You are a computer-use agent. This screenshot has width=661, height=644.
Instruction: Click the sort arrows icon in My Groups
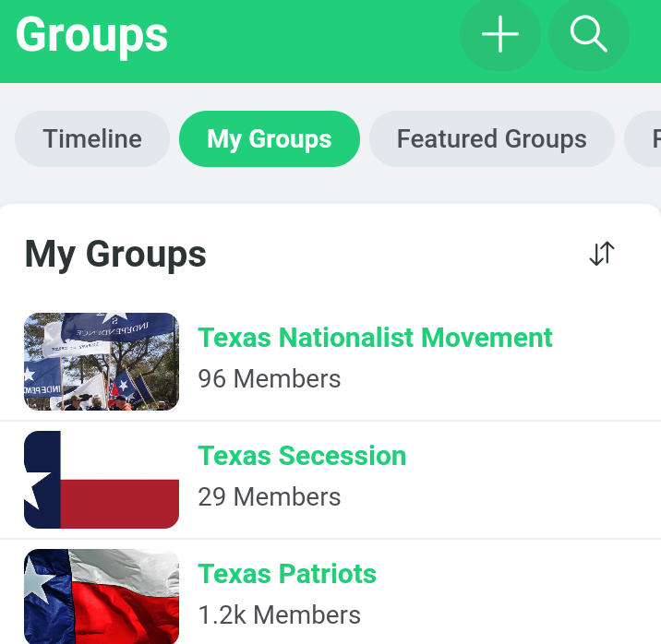click(x=601, y=254)
